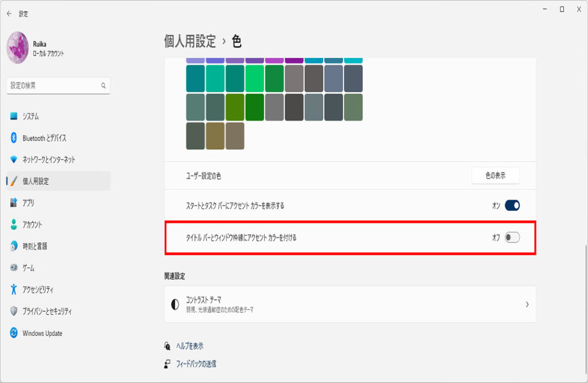Click the back arrow in title bar
The image size is (588, 383).
click(x=9, y=13)
